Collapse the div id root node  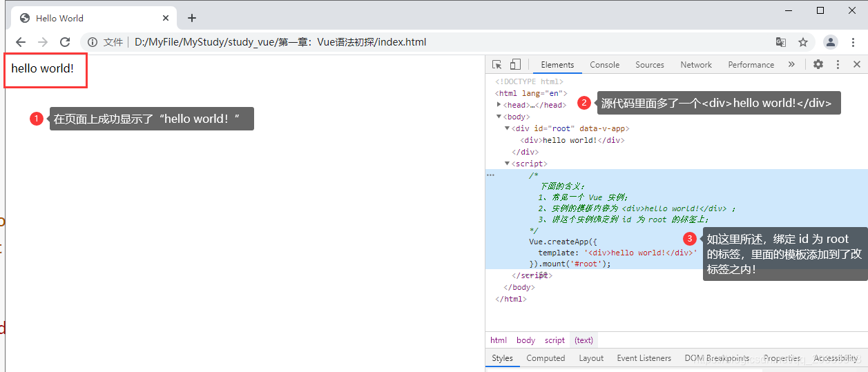(x=508, y=128)
